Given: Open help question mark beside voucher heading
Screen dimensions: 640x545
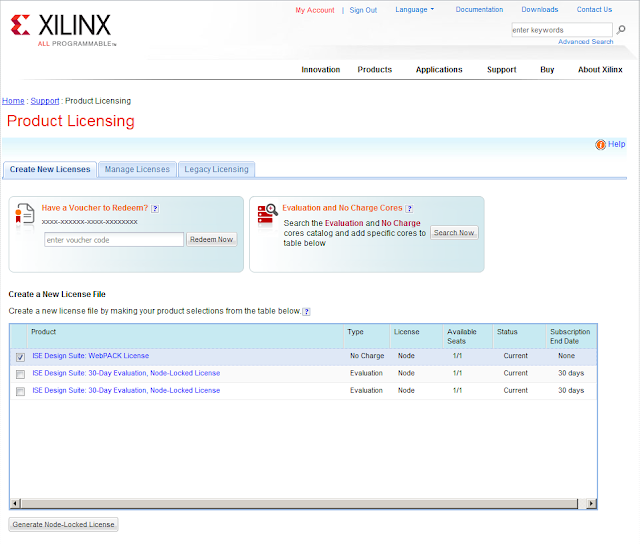Looking at the screenshot, I should [x=155, y=209].
